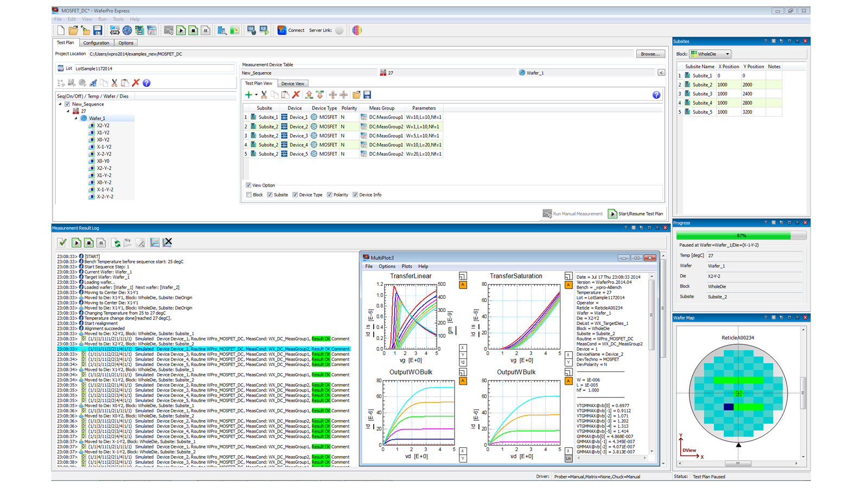Open the plot viewer icon in Result Log toolbar
This screenshot has width=868, height=488.
point(155,242)
